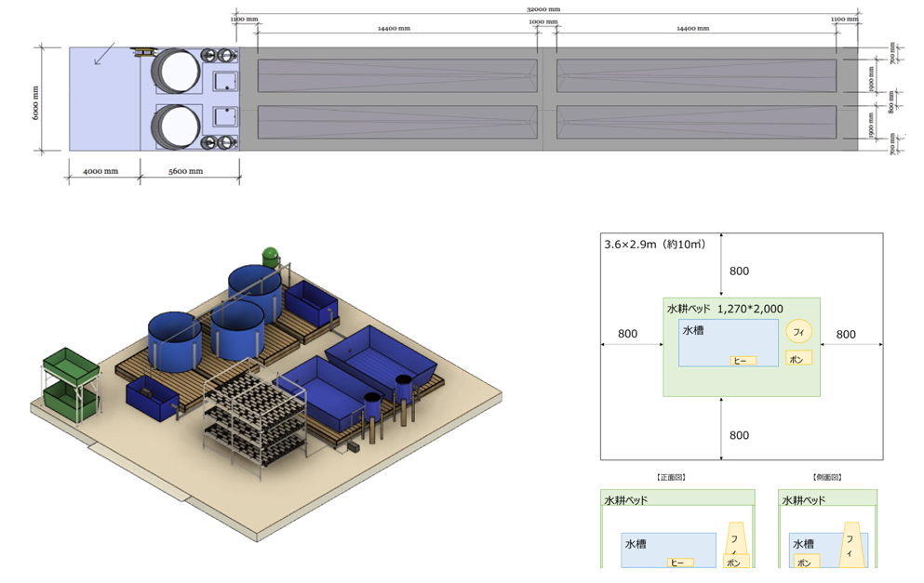Click the 4000 mm dimension label

(100, 171)
